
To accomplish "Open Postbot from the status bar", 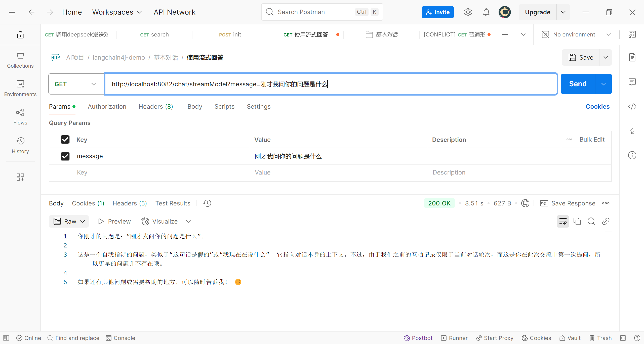I will point(418,338).
